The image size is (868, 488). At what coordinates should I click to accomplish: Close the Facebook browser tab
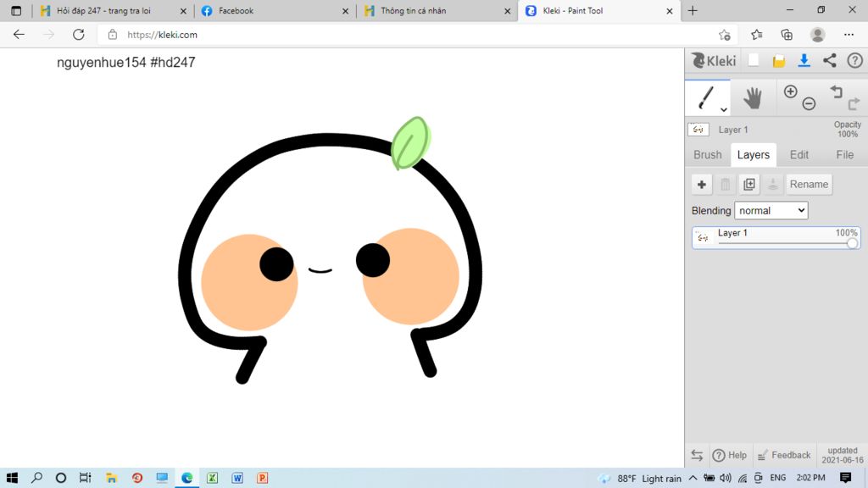[346, 10]
